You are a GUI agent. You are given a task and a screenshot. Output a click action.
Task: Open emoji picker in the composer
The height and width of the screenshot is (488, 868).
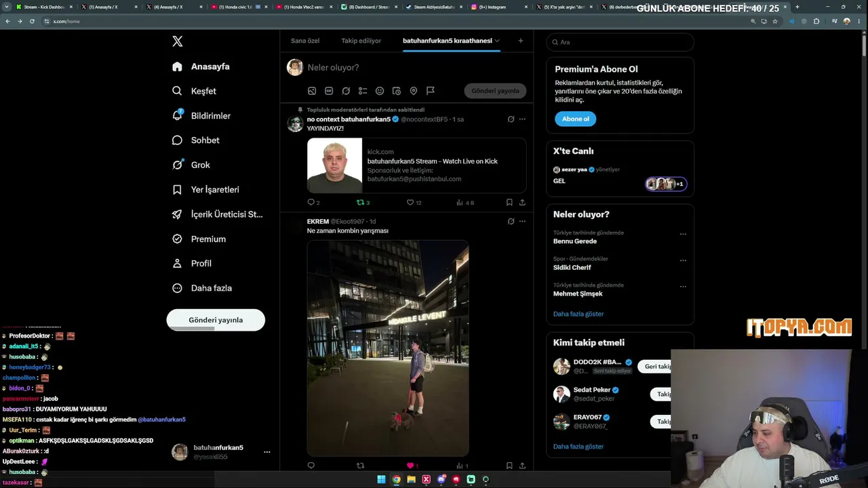tap(380, 91)
